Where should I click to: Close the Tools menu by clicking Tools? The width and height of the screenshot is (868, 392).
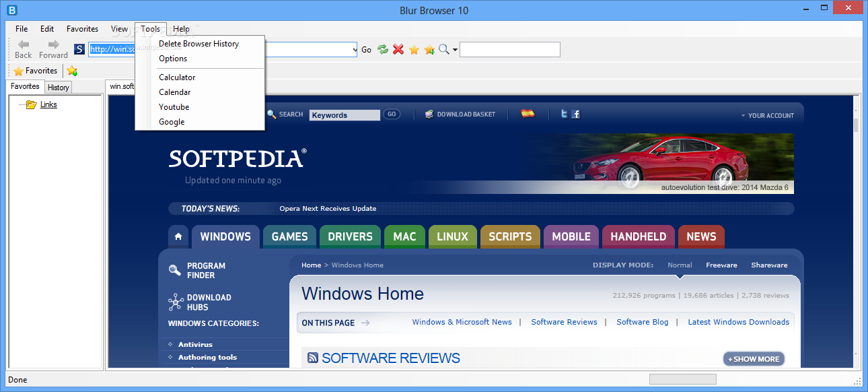tap(151, 29)
